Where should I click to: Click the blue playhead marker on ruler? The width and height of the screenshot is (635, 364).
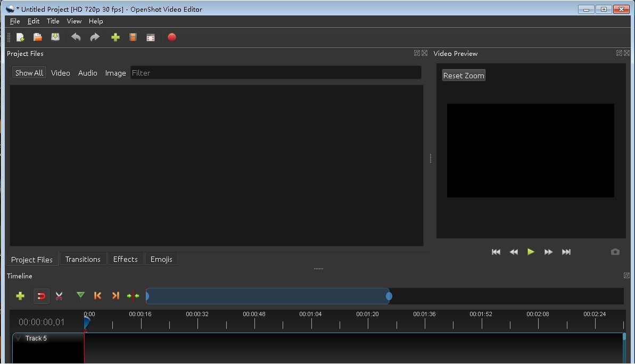87,323
